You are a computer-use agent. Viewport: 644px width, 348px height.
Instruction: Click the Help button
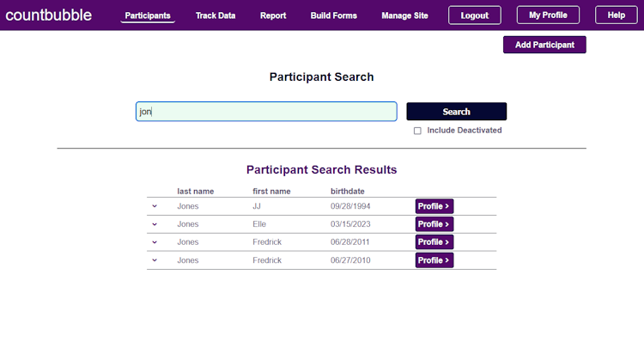[617, 15]
